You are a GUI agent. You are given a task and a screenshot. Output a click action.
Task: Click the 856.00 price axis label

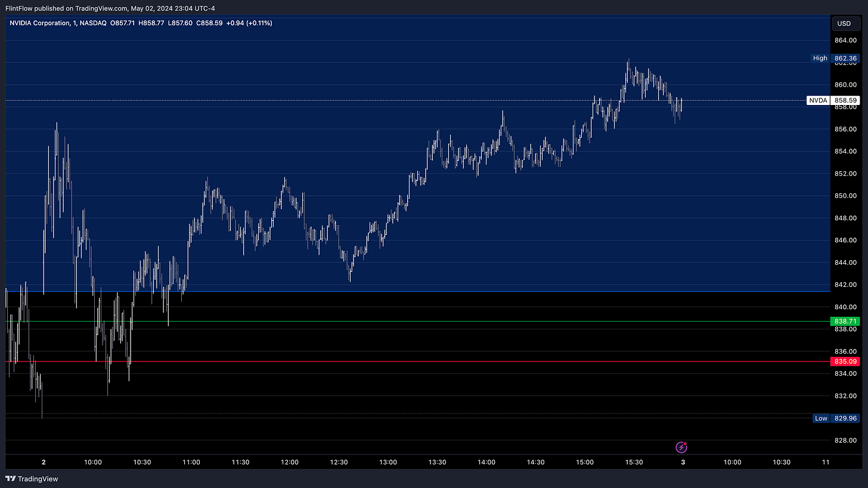click(x=845, y=129)
